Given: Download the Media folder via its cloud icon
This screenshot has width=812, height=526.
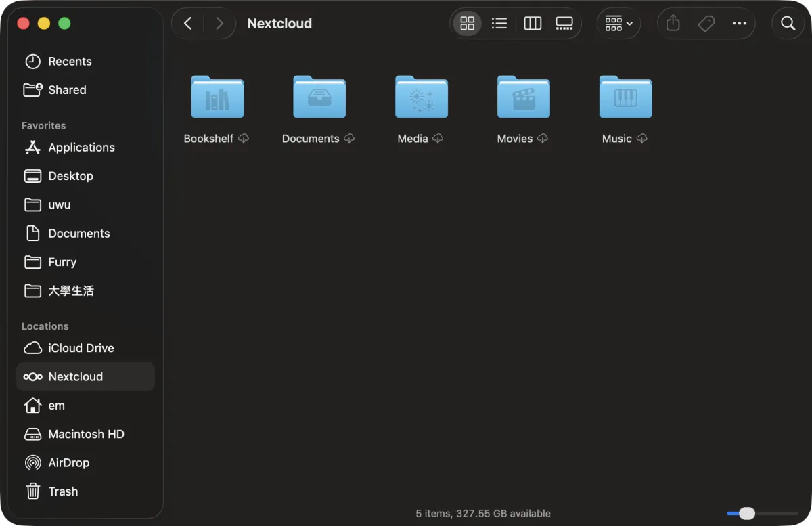Looking at the screenshot, I should click(x=438, y=138).
